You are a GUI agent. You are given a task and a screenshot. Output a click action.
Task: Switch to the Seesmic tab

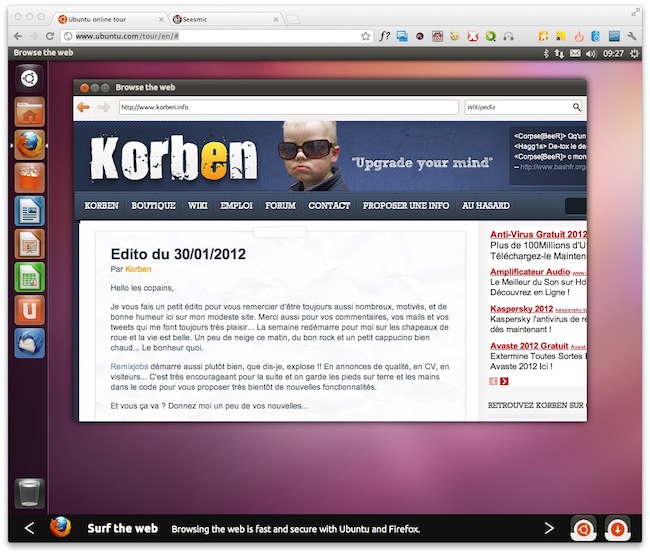(225, 19)
